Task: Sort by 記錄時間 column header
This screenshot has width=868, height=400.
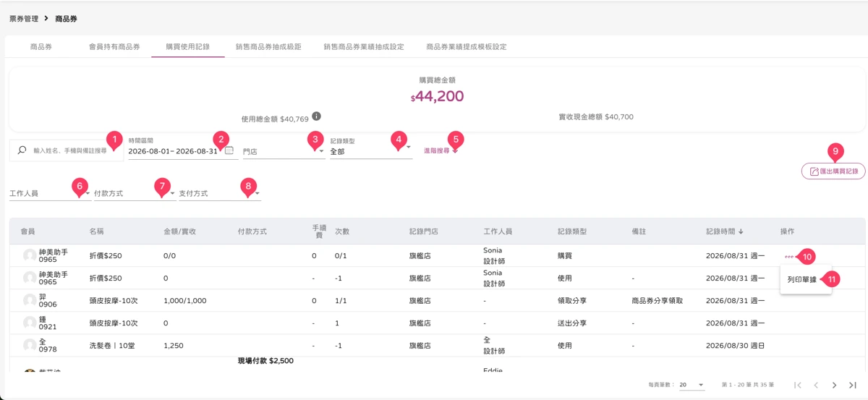Action: [725, 231]
